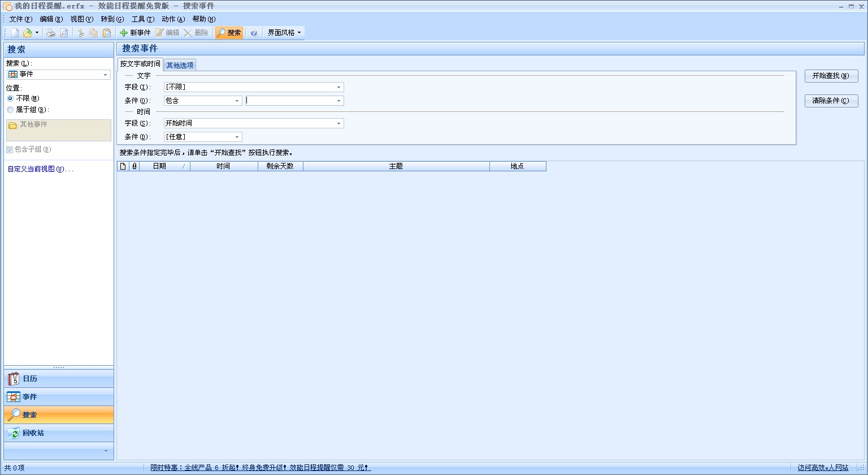This screenshot has width=868, height=475.
Task: Sort by the 日期 column header
Action: 165,166
